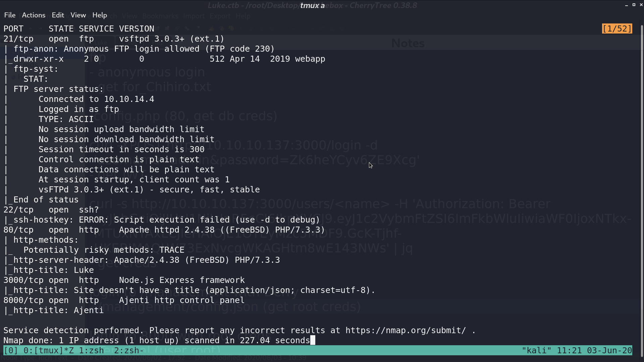
Task: Click the 11:21 03-Jun-20 clock in status bar
Action: pos(594,351)
